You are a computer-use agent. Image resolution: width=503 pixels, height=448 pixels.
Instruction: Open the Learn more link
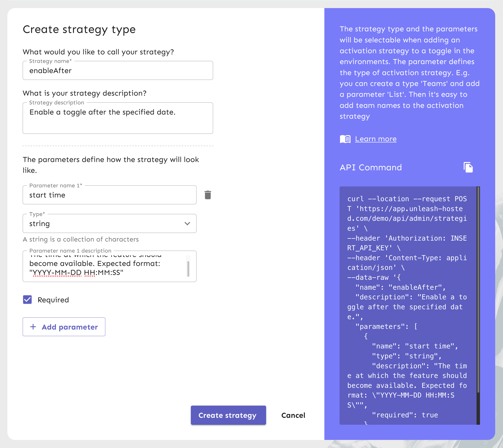pyautogui.click(x=375, y=139)
